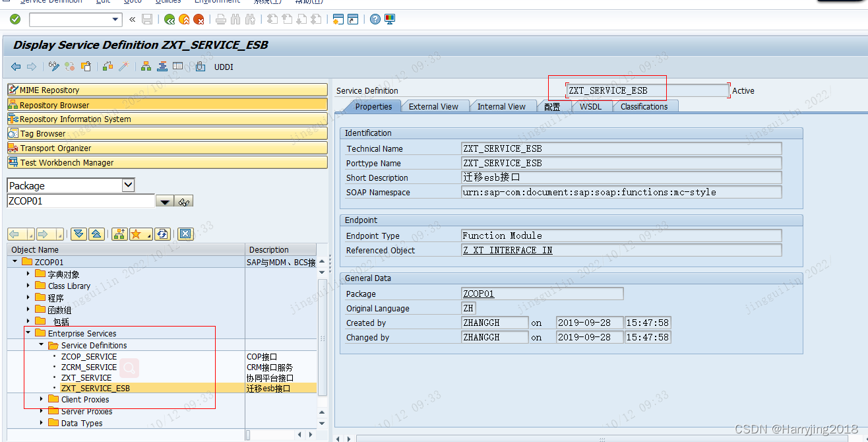Click the orange Exit icon
868x442 pixels.
[184, 19]
